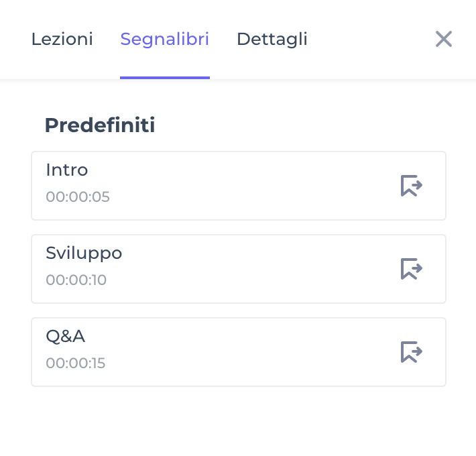Switch to the Lezioni tab

point(62,39)
